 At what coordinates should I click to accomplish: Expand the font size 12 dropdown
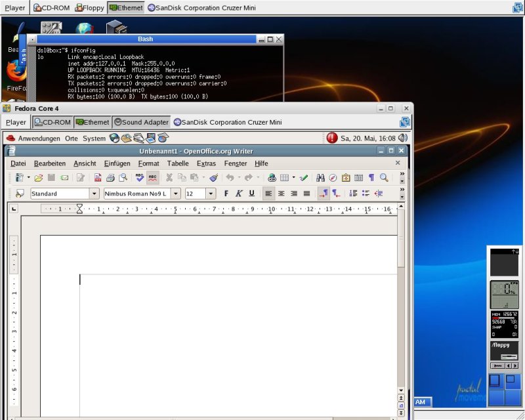click(211, 194)
